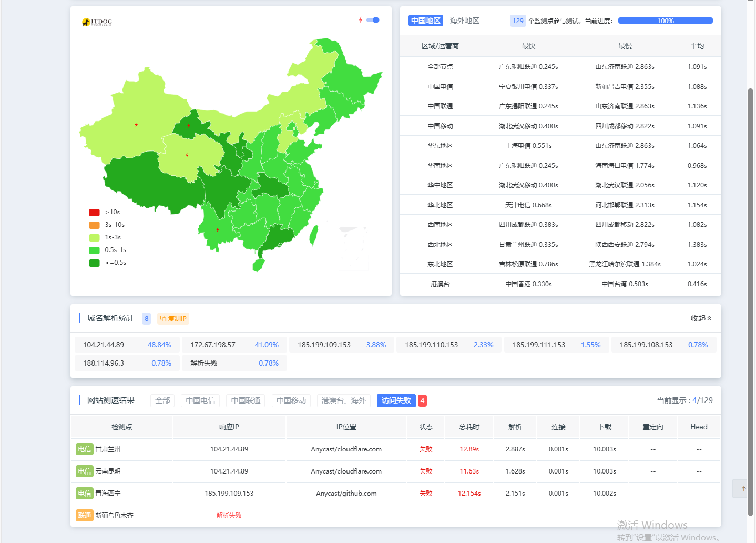Click the red 12.89s total time
The width and height of the screenshot is (756, 543).
tap(469, 449)
